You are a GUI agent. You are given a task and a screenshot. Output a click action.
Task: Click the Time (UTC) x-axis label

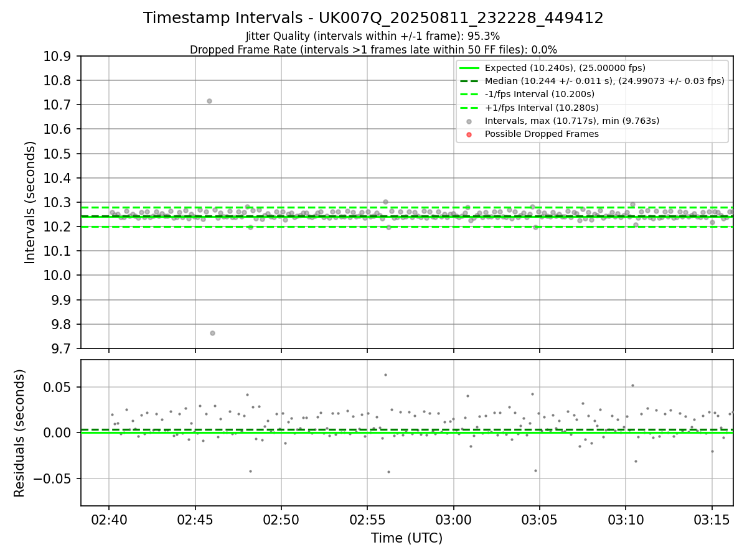tap(407, 538)
